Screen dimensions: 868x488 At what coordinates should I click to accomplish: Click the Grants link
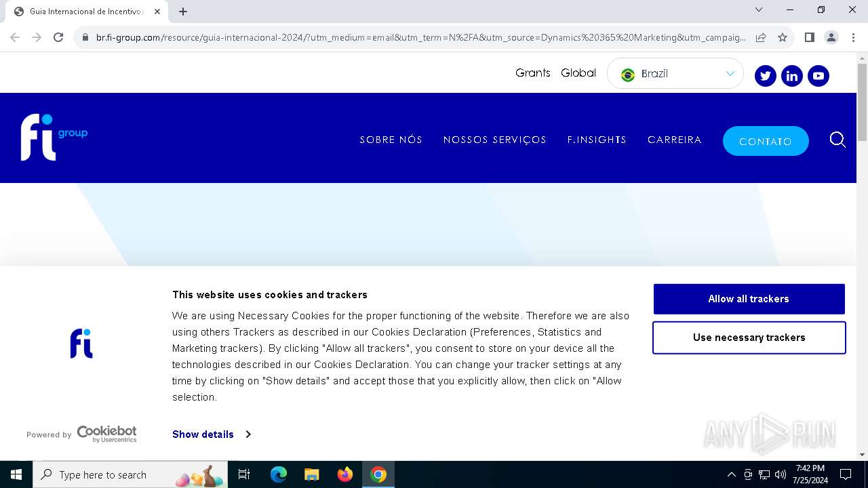coord(532,73)
